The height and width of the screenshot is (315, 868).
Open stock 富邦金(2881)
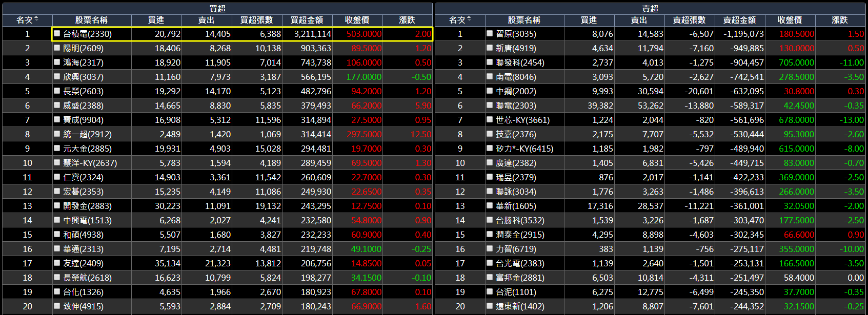[x=520, y=278]
